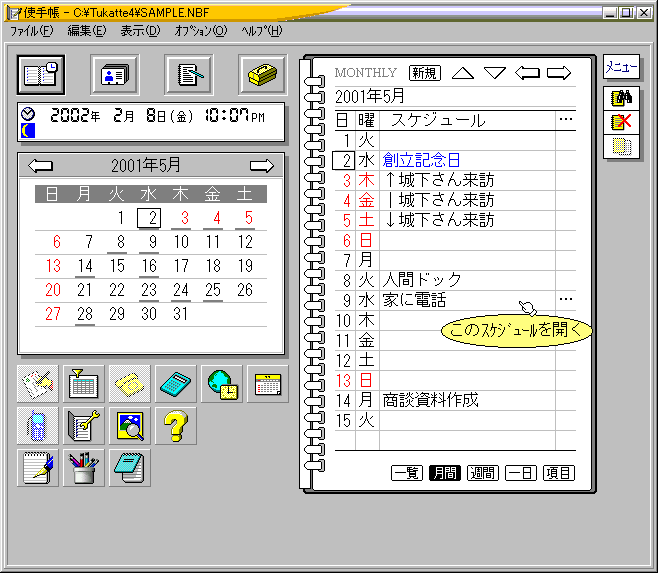Image resolution: width=658 pixels, height=573 pixels.
Task: Open the yellow toolbox icon
Action: point(263,75)
